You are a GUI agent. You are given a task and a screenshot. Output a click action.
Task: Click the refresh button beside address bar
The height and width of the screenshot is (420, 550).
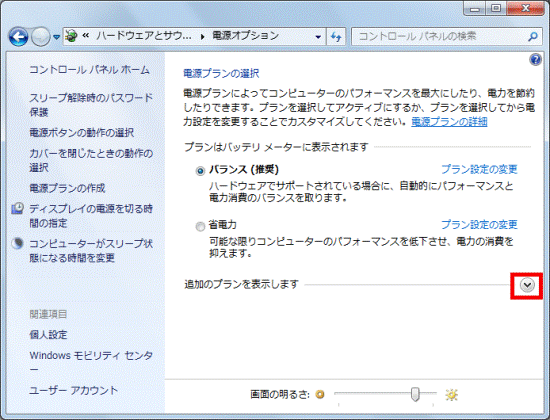coord(336,36)
